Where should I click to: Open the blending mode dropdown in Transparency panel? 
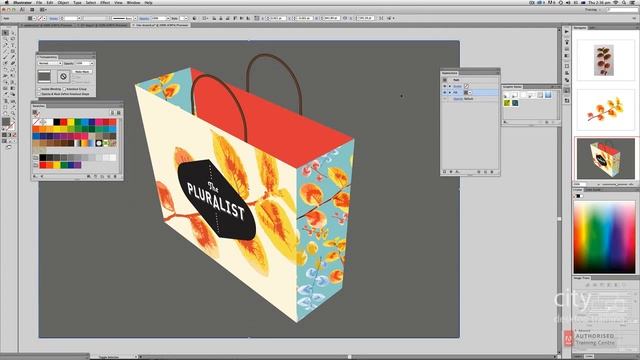click(50, 63)
